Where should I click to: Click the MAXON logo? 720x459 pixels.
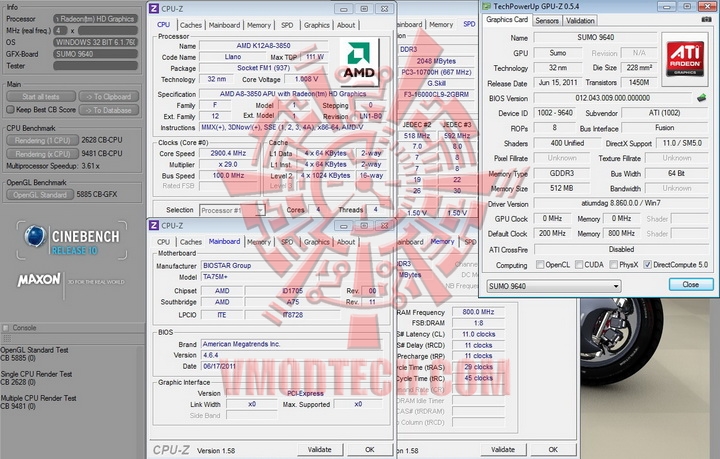click(39, 280)
